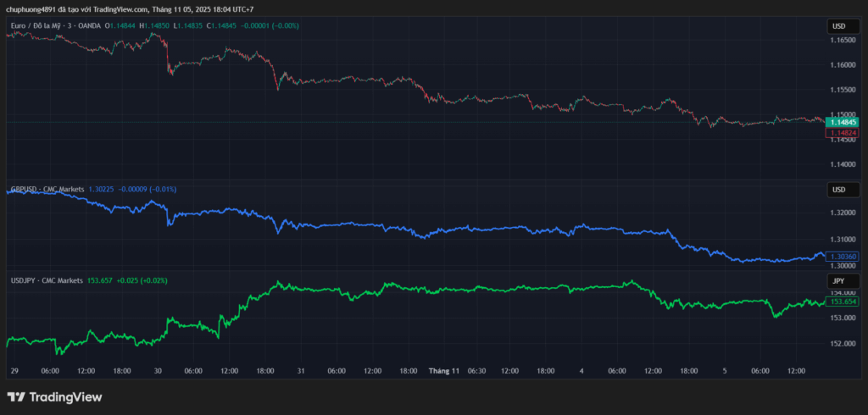Click the 06:30 time axis label
Screen dimensions: 868x415
(476, 371)
